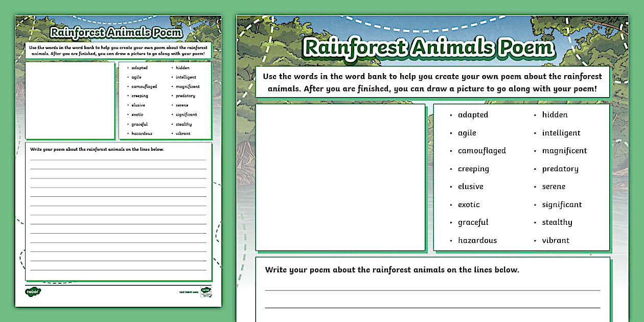644x322 pixels.
Task: Select the word "stealthy" in the word bank
Action: point(557,222)
